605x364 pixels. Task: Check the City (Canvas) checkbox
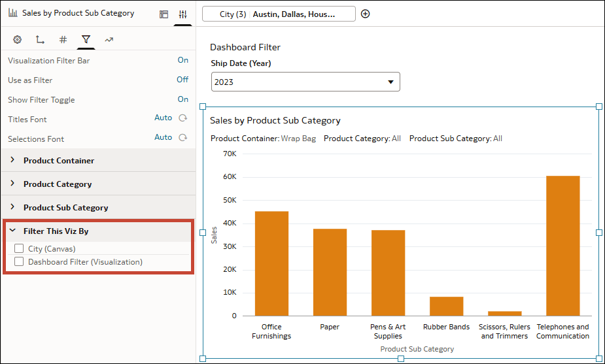pos(19,248)
